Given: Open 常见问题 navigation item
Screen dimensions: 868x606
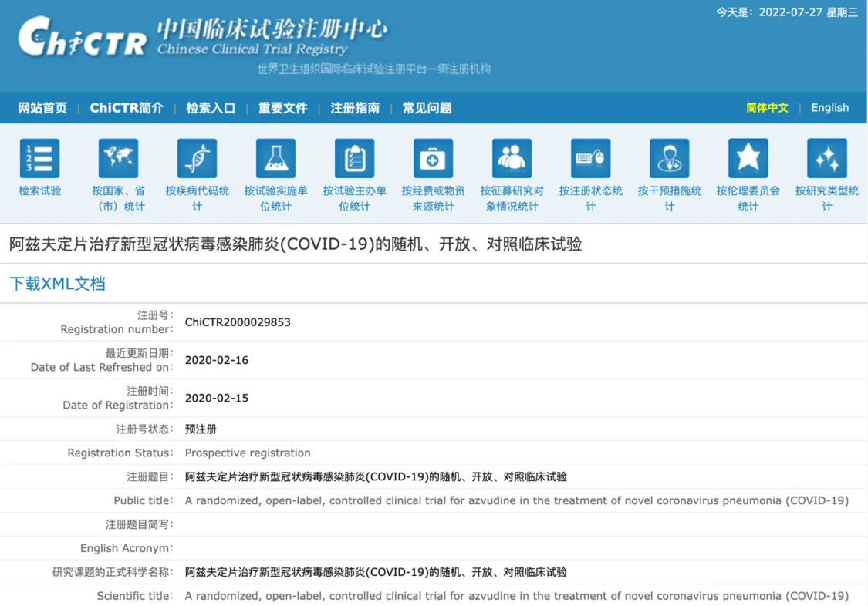Looking at the screenshot, I should click(427, 108).
